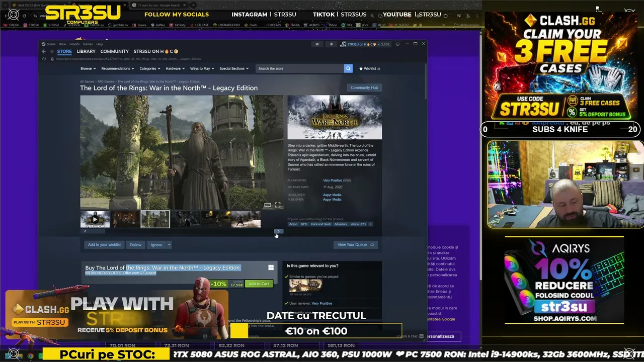Reload the Steam store page
This screenshot has height=362, width=644.
(x=44, y=59)
